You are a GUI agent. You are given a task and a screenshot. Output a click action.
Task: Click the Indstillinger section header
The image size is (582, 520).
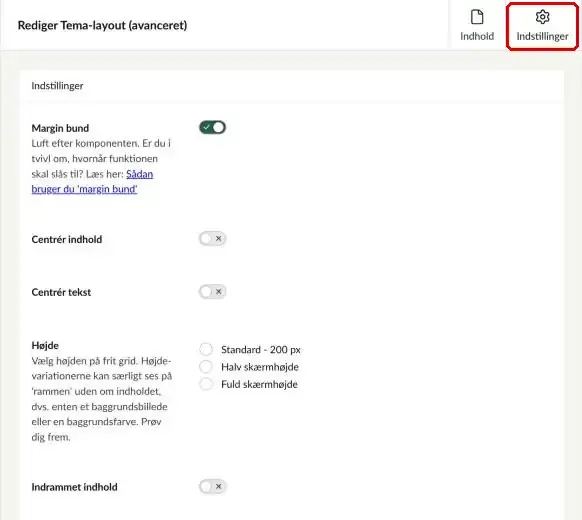57,86
